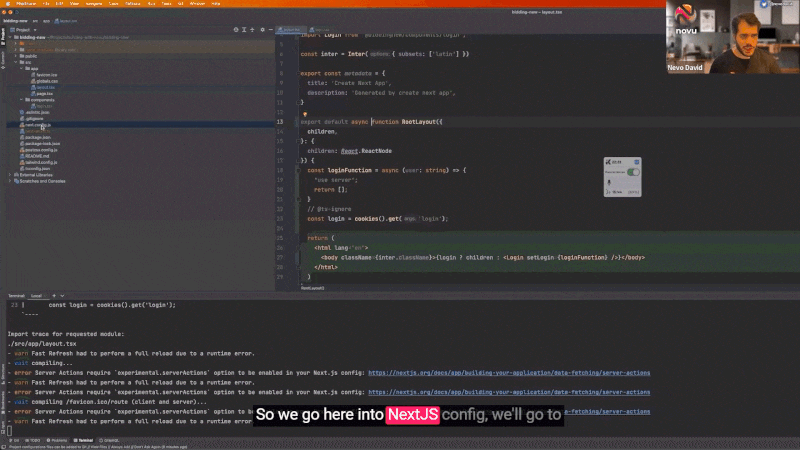The image size is (800, 450).
Task: Open first nextjs.org server-actions link in terminal
Action: point(509,373)
